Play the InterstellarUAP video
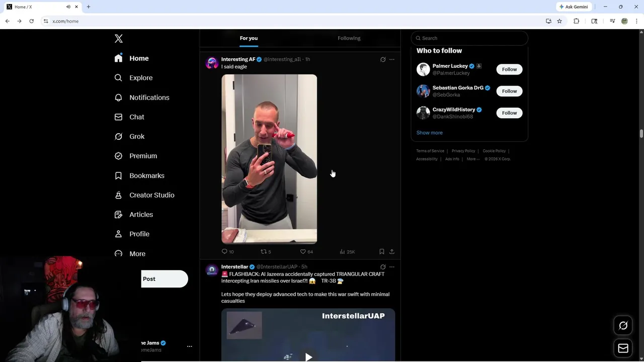Screen dimensions: 644x362 coord(308,356)
